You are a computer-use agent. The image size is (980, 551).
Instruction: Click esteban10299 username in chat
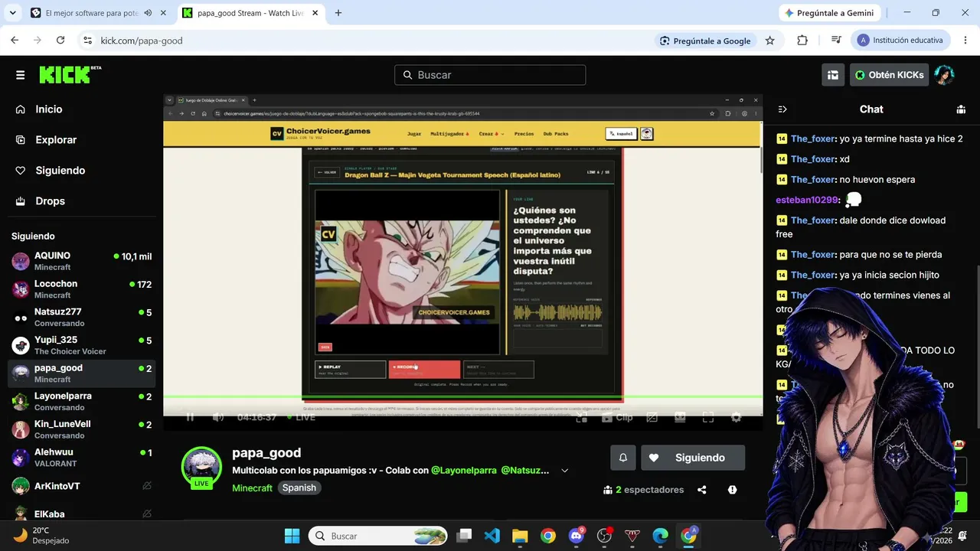(808, 200)
